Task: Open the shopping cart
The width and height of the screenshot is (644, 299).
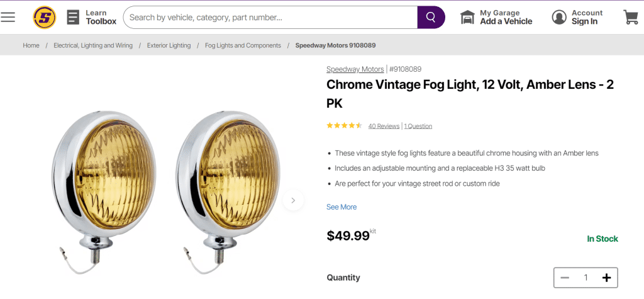Action: coord(631,17)
